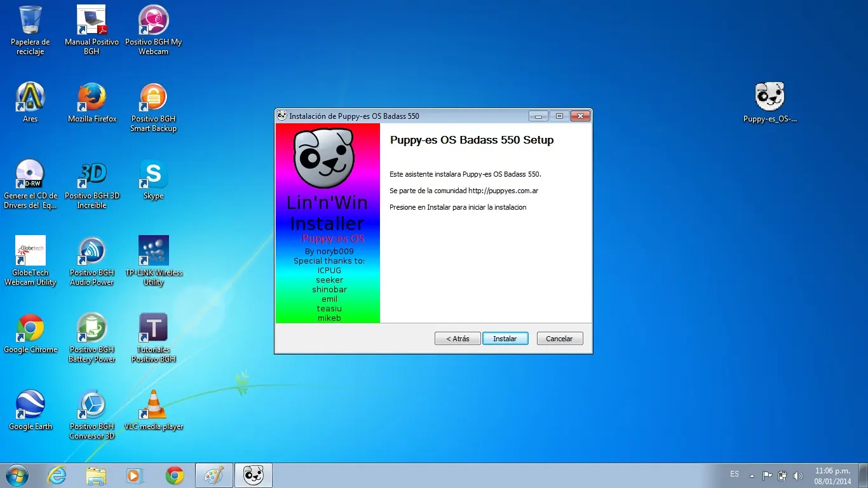Select the TP-LINK Wireless Utility shortcut

(153, 261)
